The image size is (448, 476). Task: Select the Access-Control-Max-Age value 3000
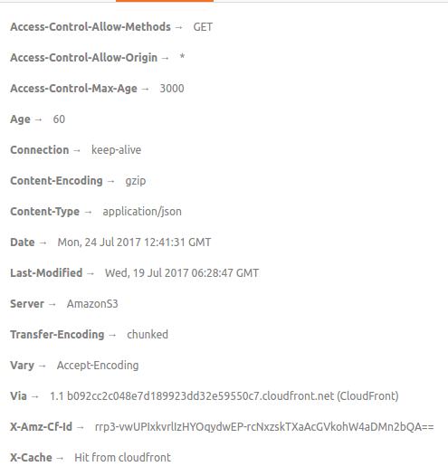tap(172, 89)
